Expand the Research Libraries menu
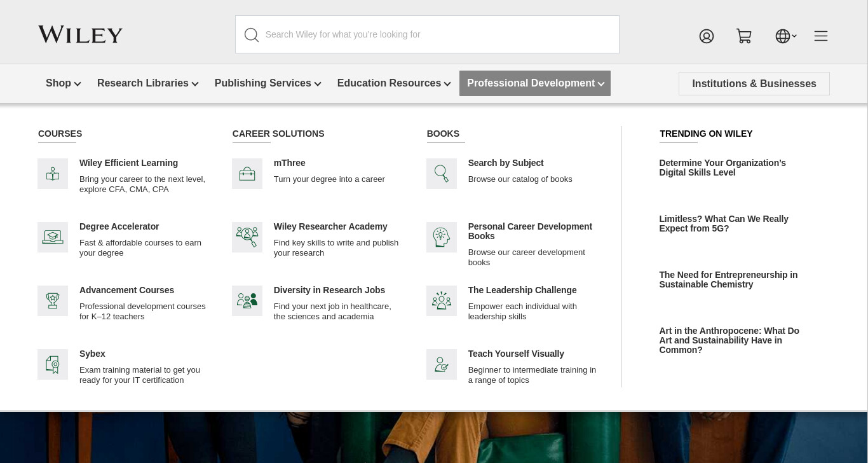 pos(148,83)
